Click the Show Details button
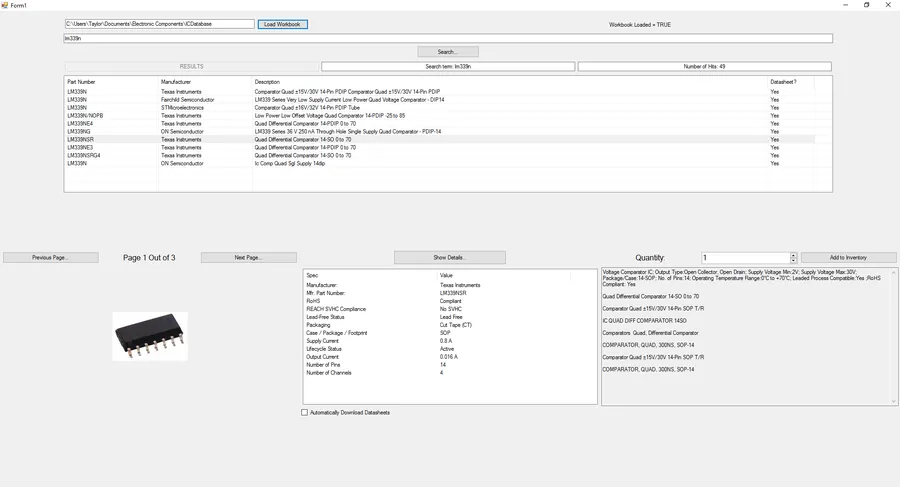 449,257
